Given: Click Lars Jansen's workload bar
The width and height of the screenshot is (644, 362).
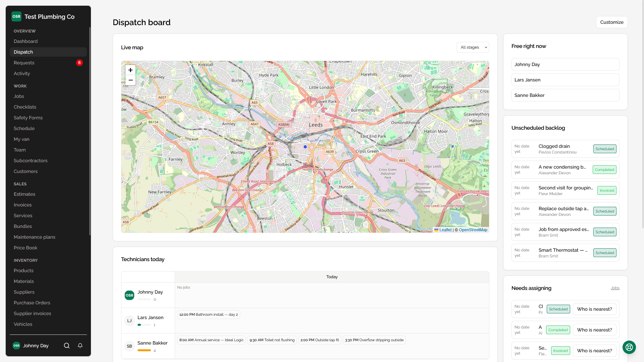Looking at the screenshot, I should 144,325.
